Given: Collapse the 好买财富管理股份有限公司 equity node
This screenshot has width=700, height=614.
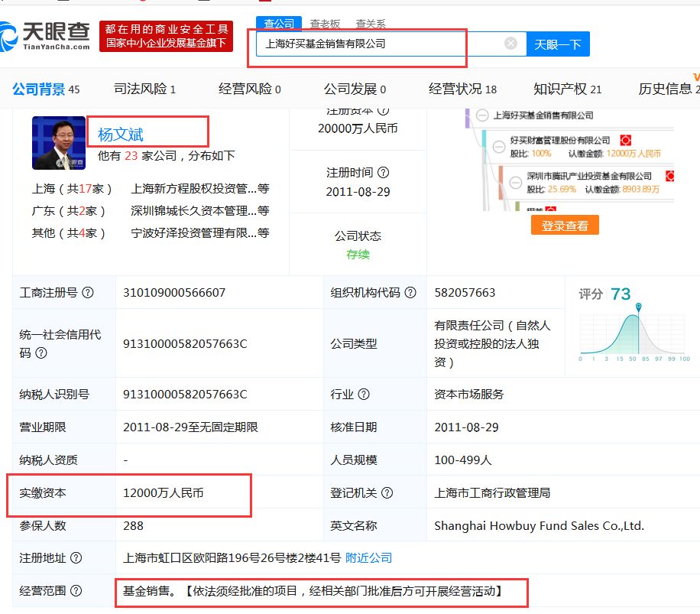Looking at the screenshot, I should pos(499,147).
